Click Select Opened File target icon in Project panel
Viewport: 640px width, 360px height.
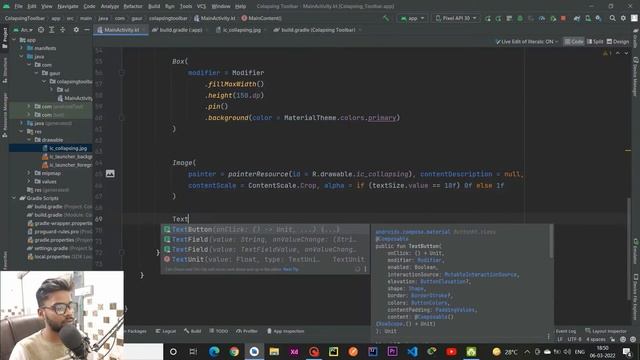click(41, 30)
